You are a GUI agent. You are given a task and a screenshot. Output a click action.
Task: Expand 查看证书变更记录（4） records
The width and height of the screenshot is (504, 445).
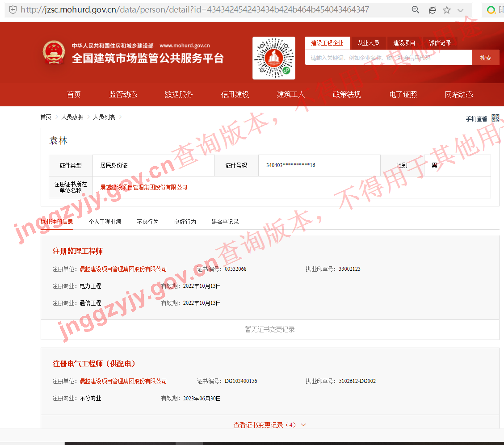(269, 425)
